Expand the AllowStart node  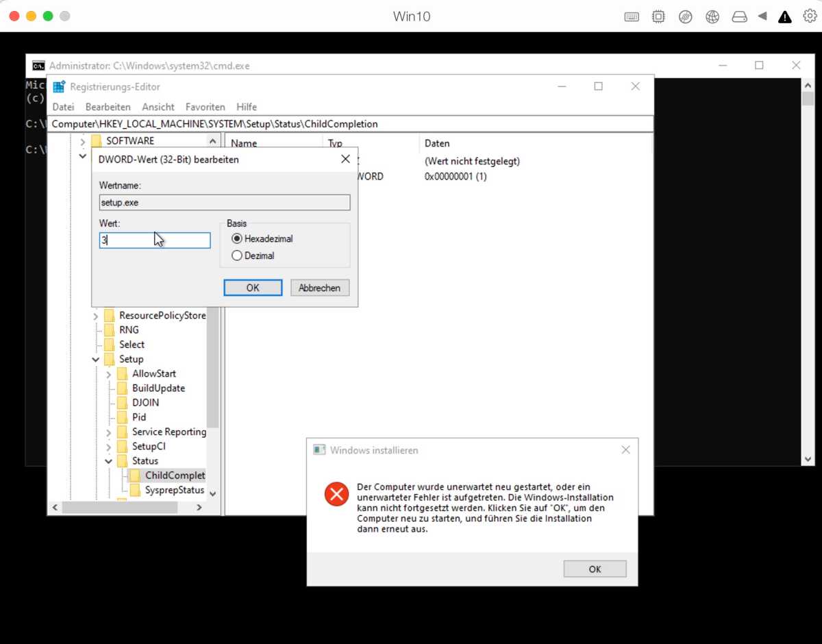(x=108, y=374)
